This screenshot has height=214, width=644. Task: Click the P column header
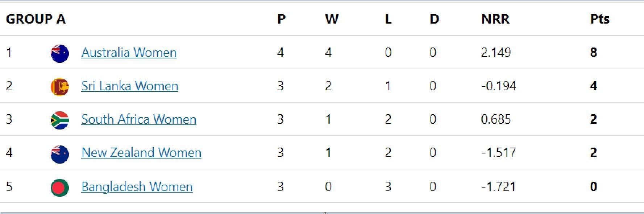(281, 19)
